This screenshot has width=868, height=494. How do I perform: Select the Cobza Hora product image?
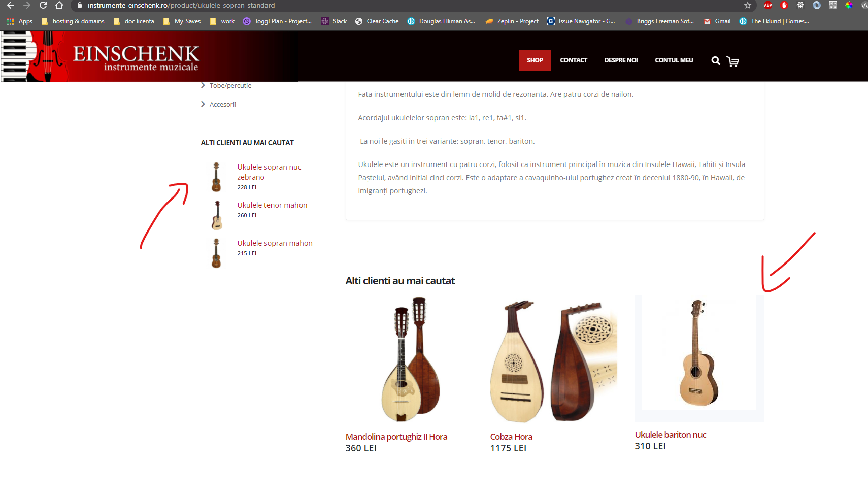pyautogui.click(x=553, y=359)
